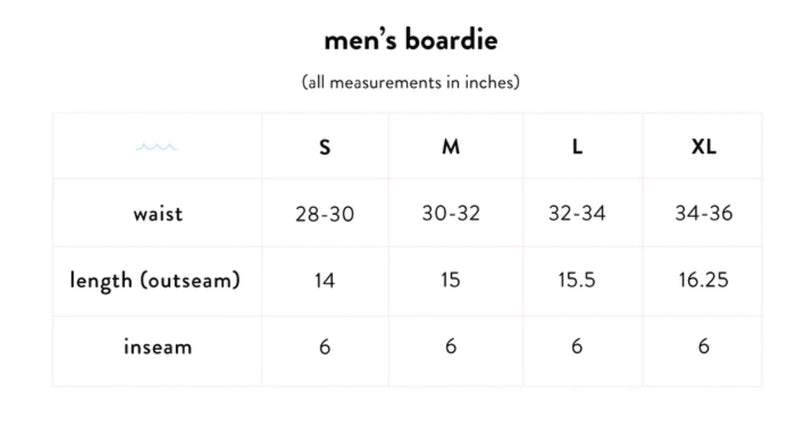
Task: Click the outseam length value 15
Action: point(451,281)
